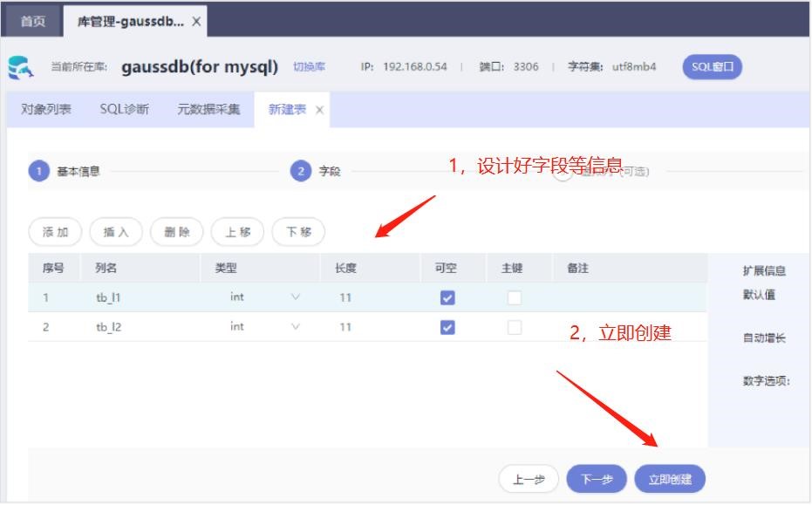Switch to the SQL诊断 tab
812x505 pixels.
coord(124,109)
